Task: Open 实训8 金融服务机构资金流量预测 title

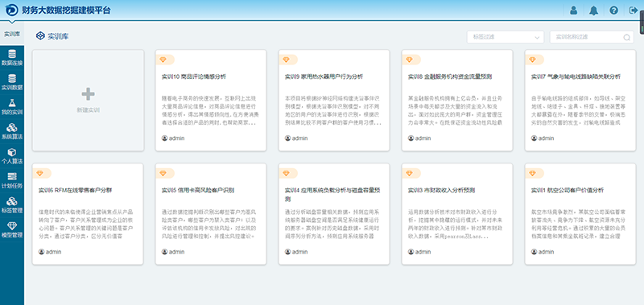Action: [450, 76]
